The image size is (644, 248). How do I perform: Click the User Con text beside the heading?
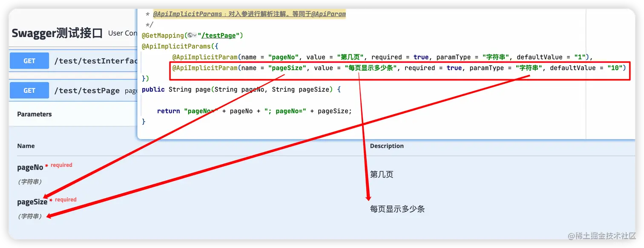click(x=123, y=33)
